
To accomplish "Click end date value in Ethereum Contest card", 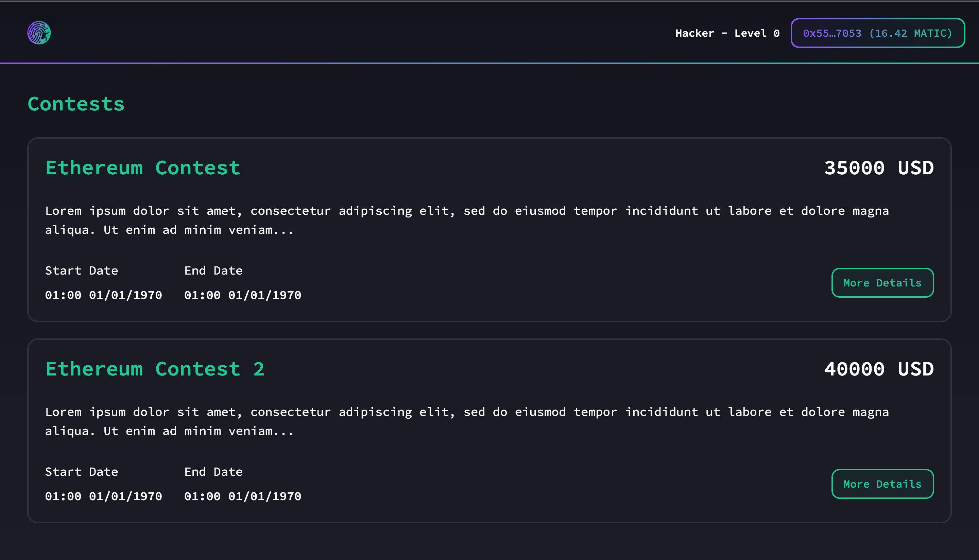I will [243, 295].
